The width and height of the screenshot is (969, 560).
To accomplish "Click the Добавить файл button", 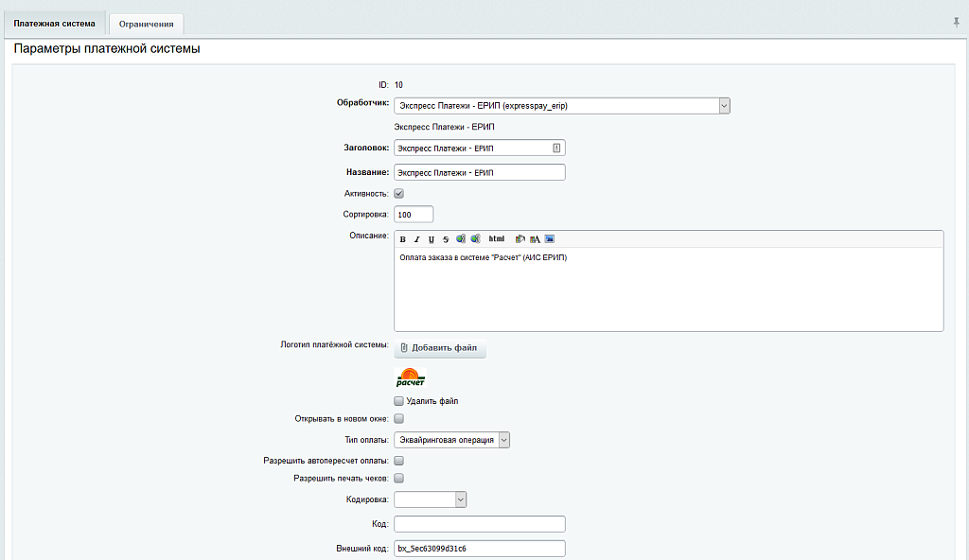I will point(439,348).
